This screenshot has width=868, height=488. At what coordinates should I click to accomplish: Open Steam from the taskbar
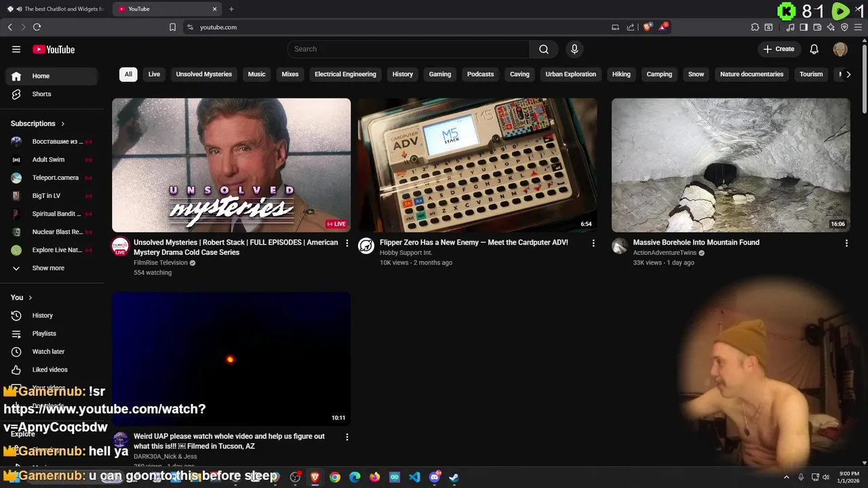[454, 477]
